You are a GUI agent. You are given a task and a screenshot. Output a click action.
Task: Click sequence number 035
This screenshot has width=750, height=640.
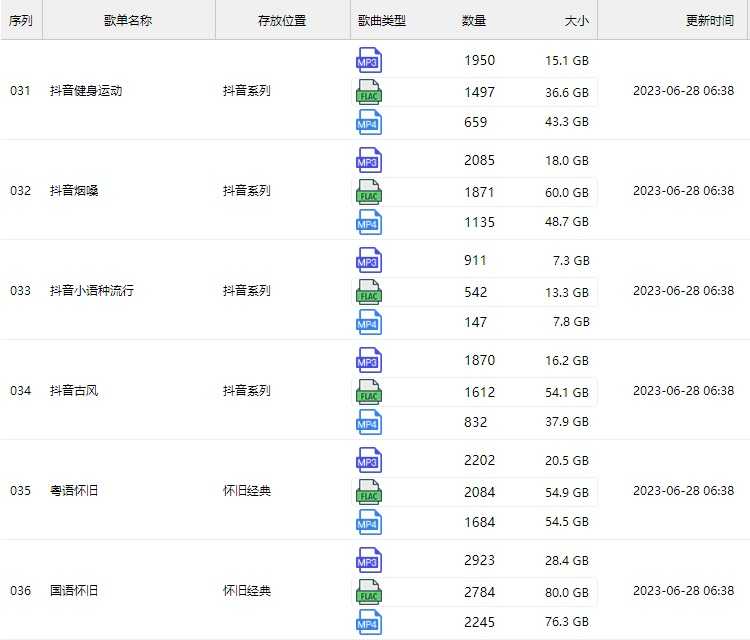pyautogui.click(x=20, y=490)
